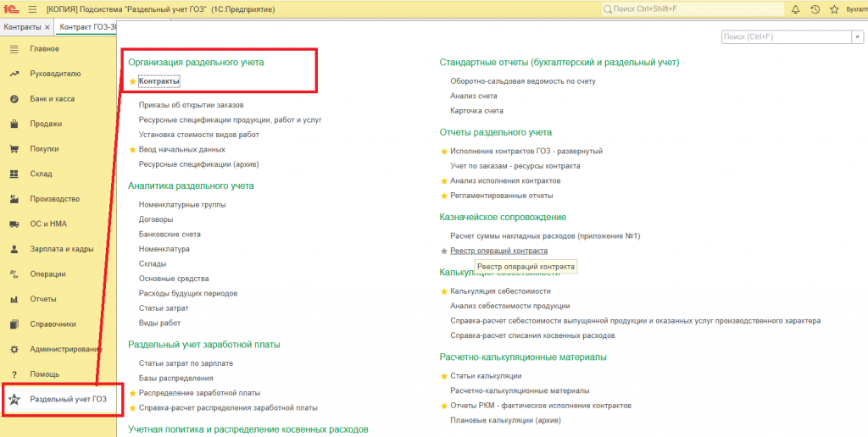Viewport: 868px width, 437px height.
Task: Open Статьи затрат по зарплате
Action: [x=186, y=363]
